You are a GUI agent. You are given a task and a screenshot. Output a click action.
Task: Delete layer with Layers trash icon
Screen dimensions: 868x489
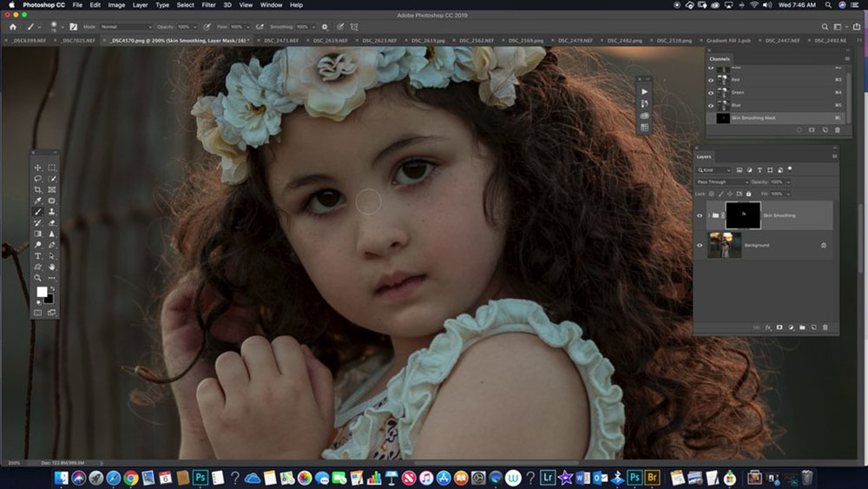click(x=825, y=327)
